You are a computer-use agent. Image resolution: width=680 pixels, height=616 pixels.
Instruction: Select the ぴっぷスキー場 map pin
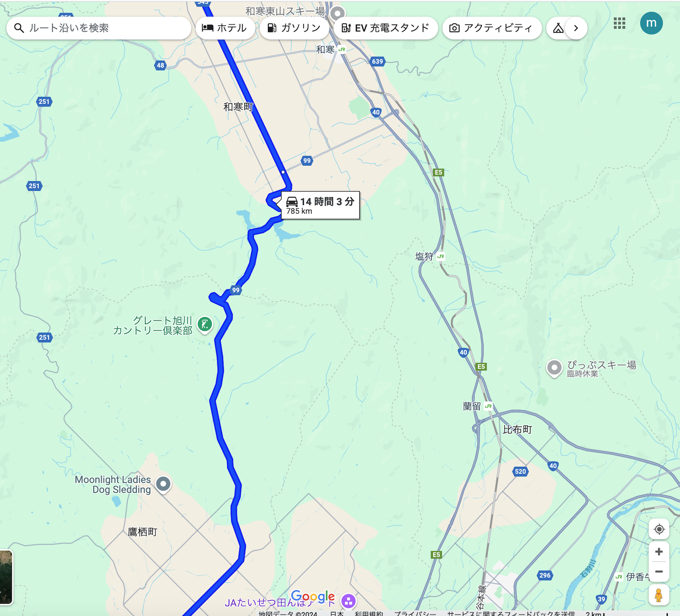tap(554, 368)
